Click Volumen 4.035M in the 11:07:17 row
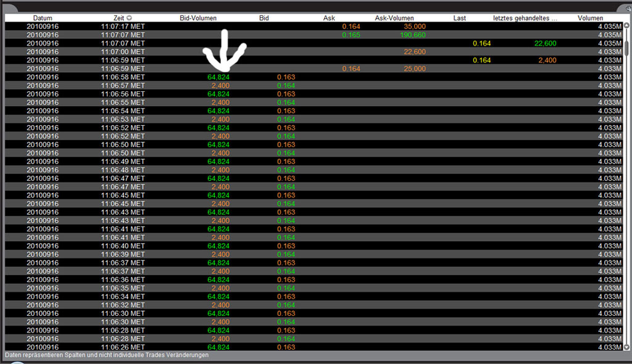This screenshot has height=364, width=632. pyautogui.click(x=609, y=27)
